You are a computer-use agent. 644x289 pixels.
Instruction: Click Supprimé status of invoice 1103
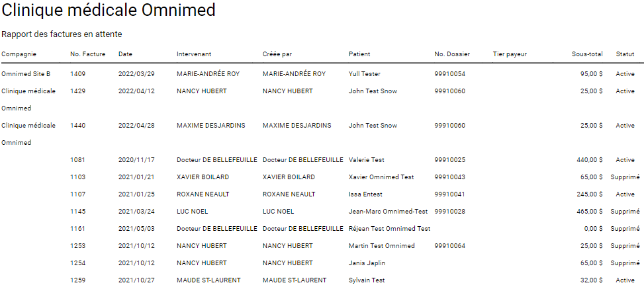click(625, 177)
